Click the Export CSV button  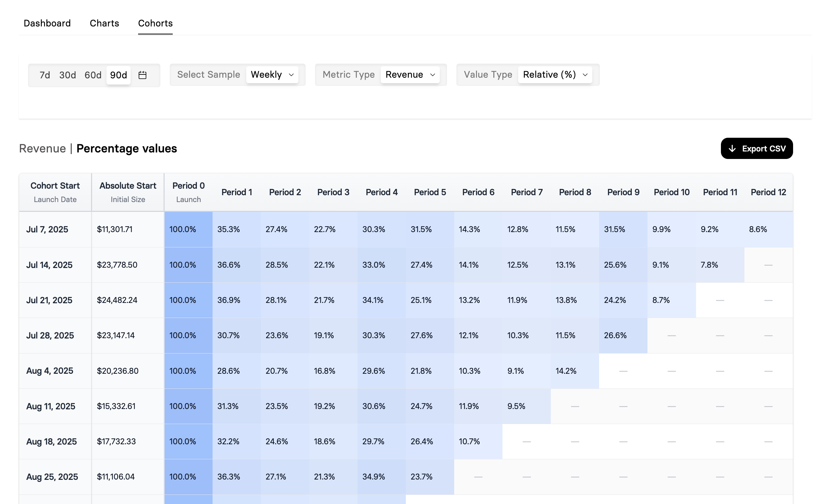(x=756, y=149)
